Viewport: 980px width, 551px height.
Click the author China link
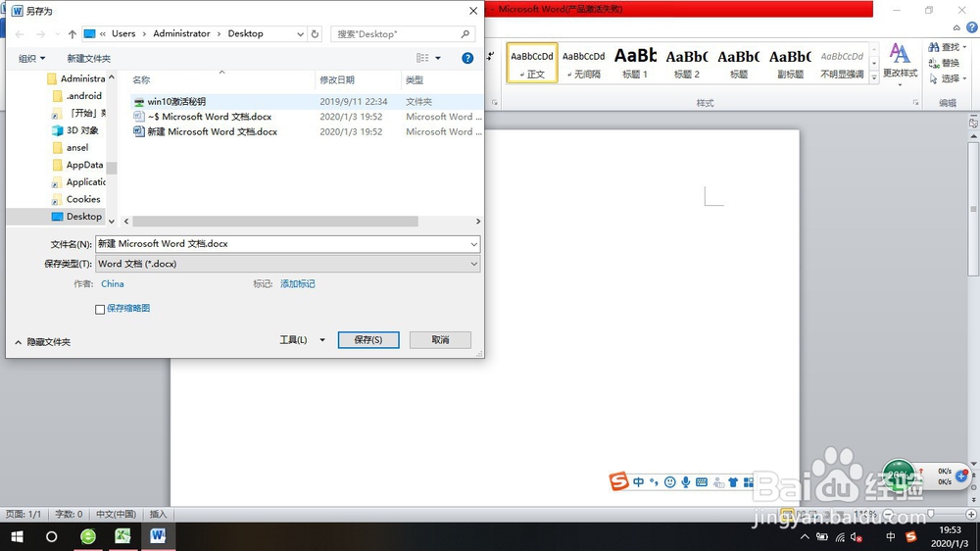pyautogui.click(x=113, y=284)
